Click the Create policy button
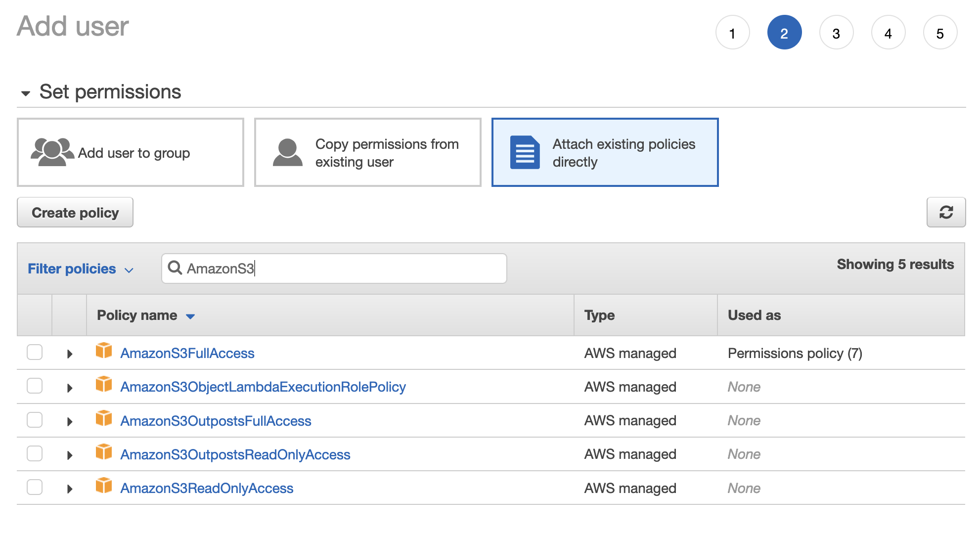The image size is (980, 537). coord(75,212)
